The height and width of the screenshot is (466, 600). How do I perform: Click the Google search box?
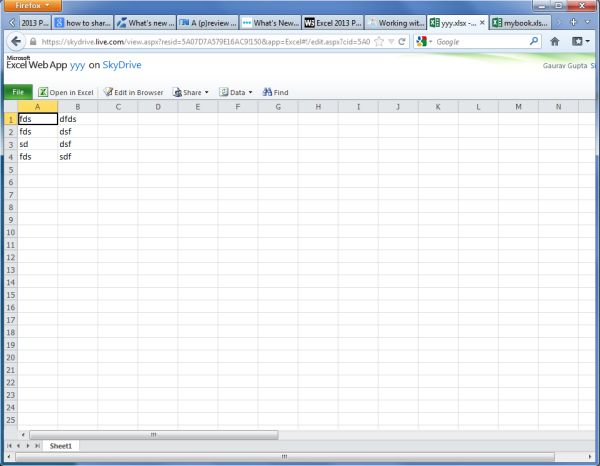point(481,42)
